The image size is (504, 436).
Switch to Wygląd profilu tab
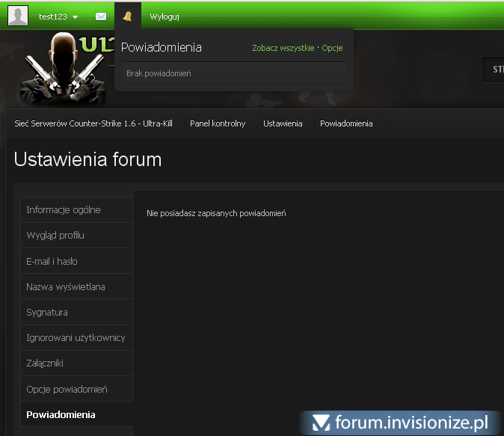[x=55, y=236]
